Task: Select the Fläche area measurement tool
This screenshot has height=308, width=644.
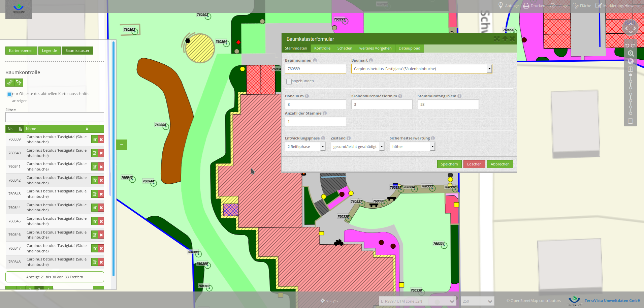Action: coord(582,6)
